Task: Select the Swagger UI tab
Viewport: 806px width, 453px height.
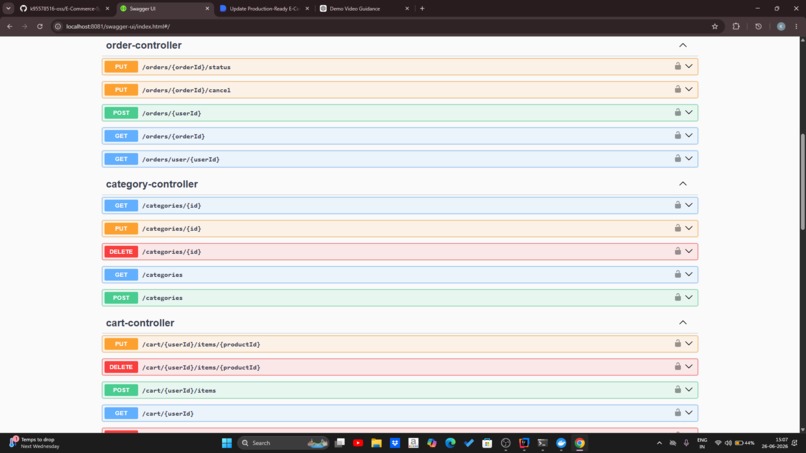Action: point(164,9)
